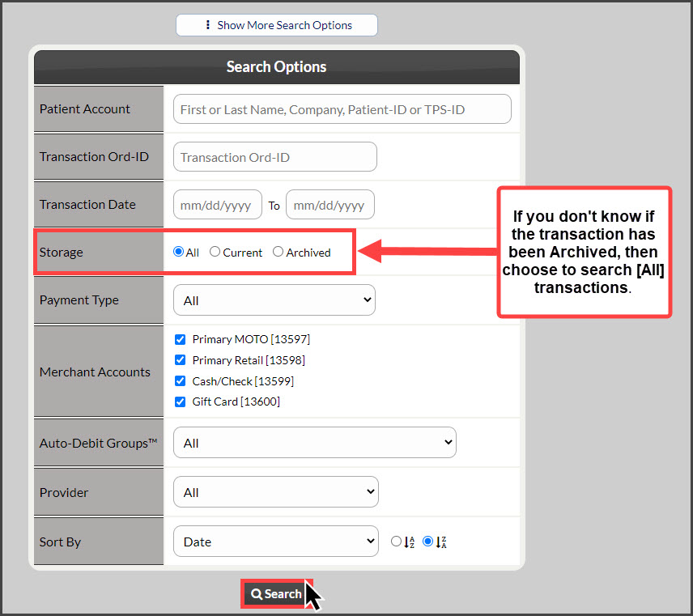Screen dimensions: 693x616
Task: Click the Transaction Ord-ID input field
Action: [x=274, y=156]
